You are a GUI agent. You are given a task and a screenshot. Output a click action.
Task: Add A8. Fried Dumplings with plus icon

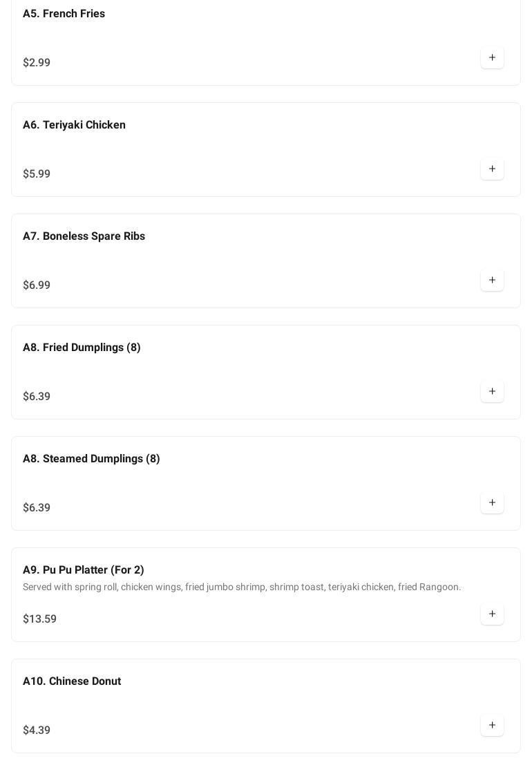point(492,392)
